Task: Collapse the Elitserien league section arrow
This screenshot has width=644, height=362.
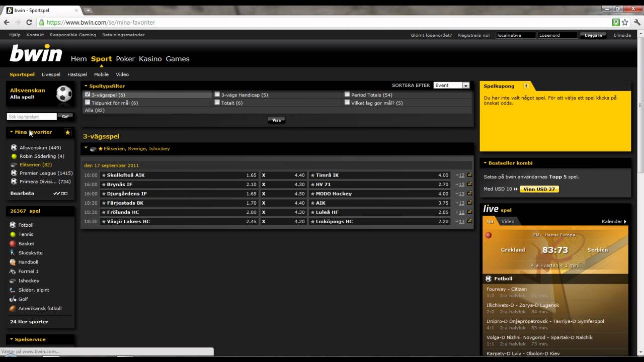Action: [x=86, y=148]
